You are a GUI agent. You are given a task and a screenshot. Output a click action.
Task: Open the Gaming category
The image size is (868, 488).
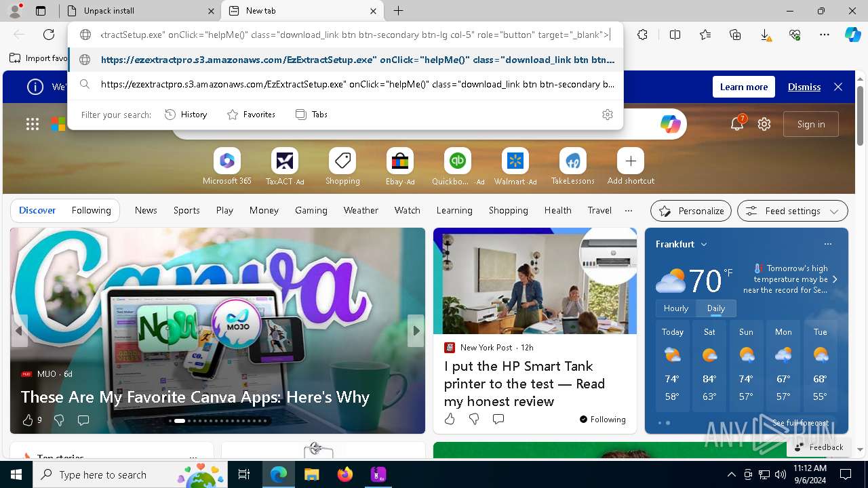[x=311, y=210]
